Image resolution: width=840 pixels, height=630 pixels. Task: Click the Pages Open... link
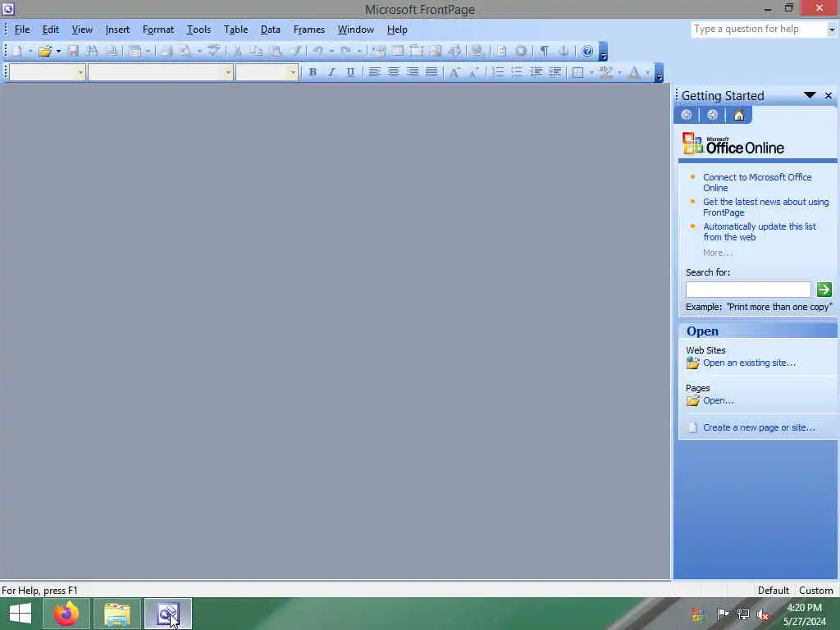(x=718, y=400)
